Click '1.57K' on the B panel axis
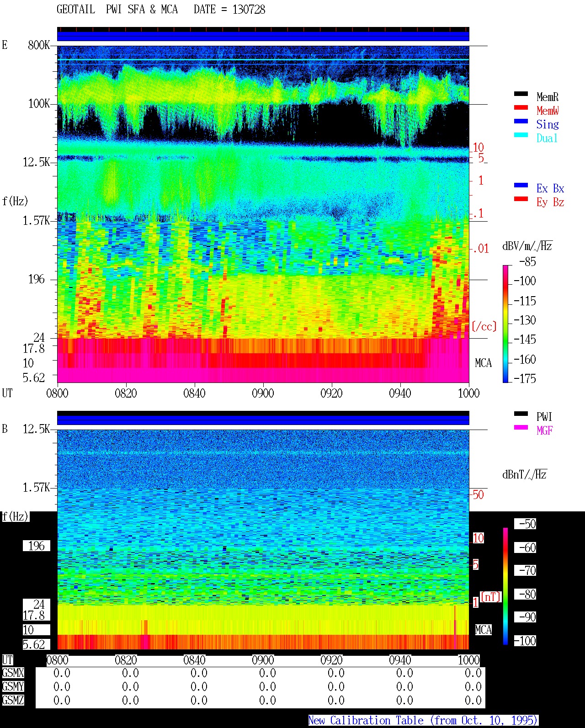Screen dimensions: 585x728 pos(37,488)
